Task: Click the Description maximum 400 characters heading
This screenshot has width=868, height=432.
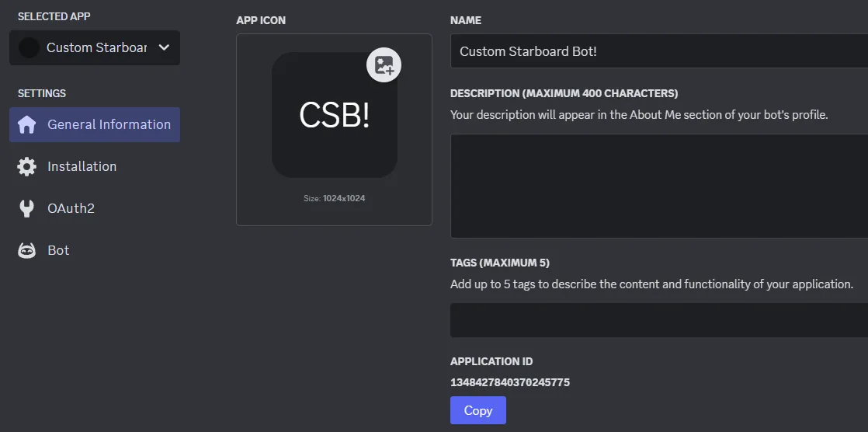Action: pos(564,93)
